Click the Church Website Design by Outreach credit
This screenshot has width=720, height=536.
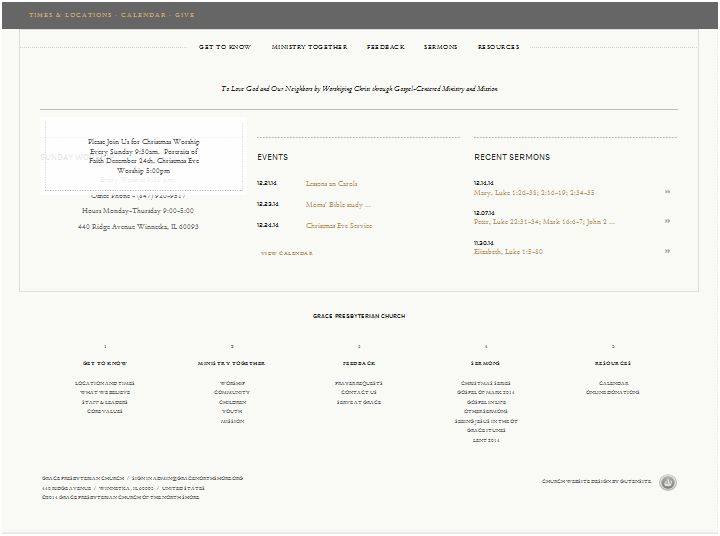point(596,481)
